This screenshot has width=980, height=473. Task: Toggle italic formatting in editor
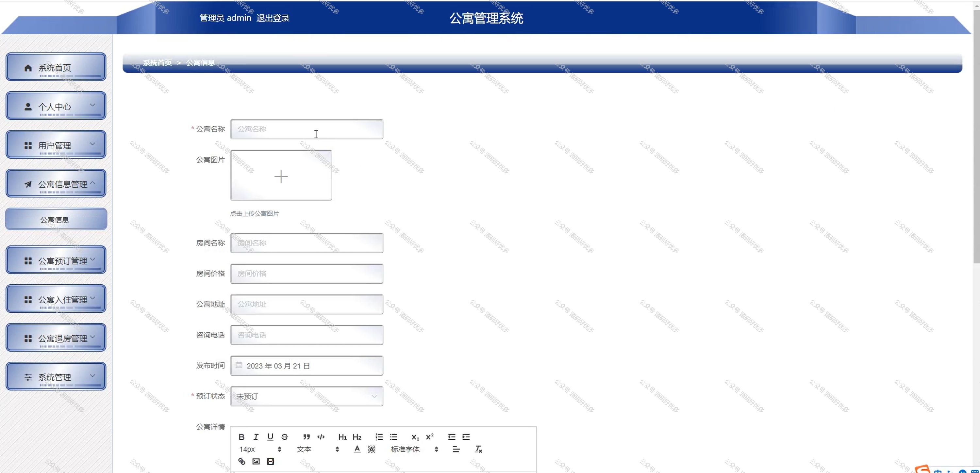point(256,437)
